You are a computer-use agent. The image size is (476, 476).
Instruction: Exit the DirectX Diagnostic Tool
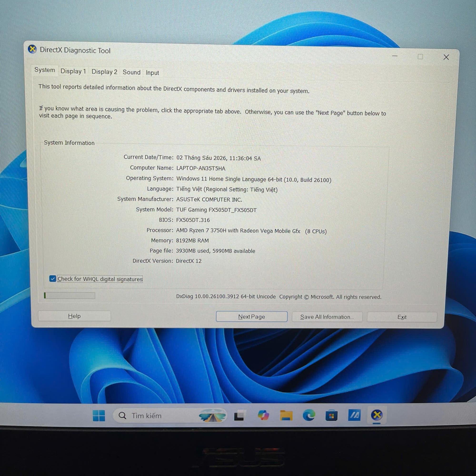coord(402,317)
